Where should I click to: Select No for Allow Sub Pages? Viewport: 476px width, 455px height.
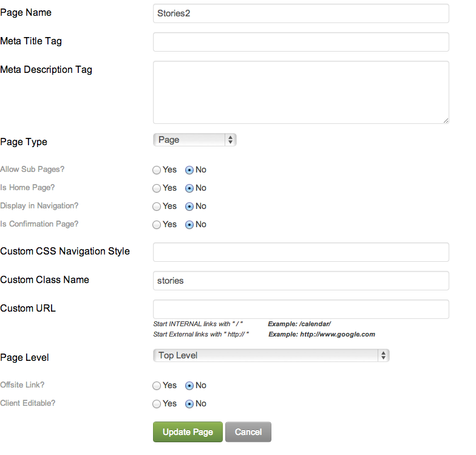coord(189,170)
